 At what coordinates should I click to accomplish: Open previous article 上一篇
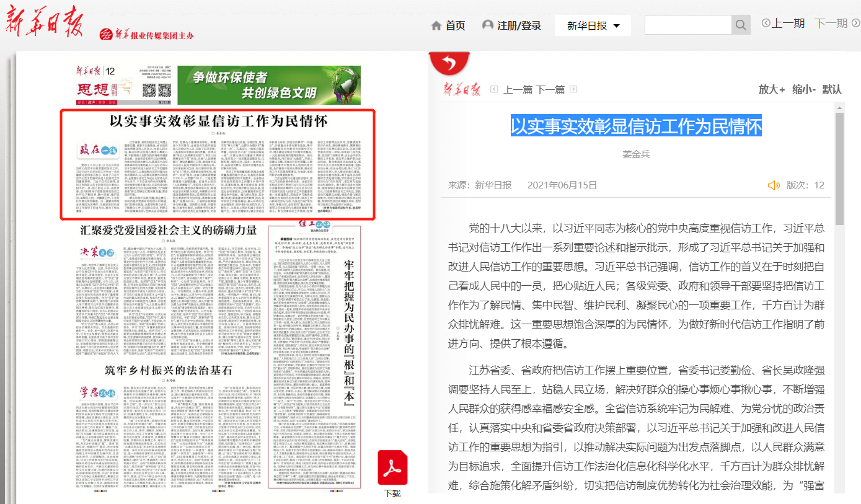coord(518,89)
